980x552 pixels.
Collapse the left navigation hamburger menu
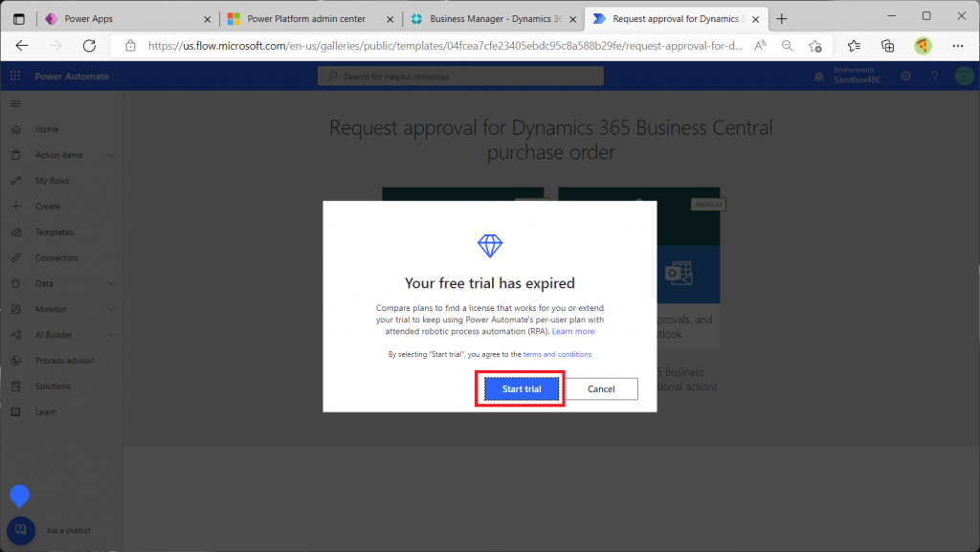point(15,103)
